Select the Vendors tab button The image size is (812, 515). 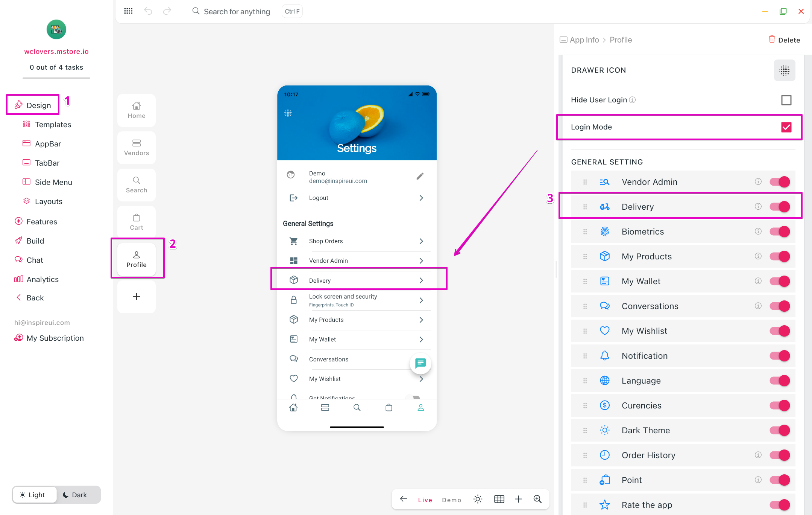point(137,148)
